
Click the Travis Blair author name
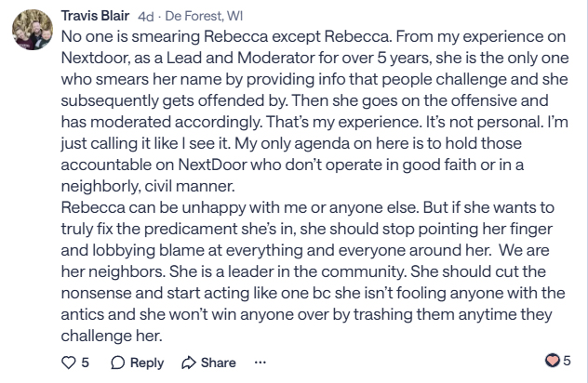(96, 16)
